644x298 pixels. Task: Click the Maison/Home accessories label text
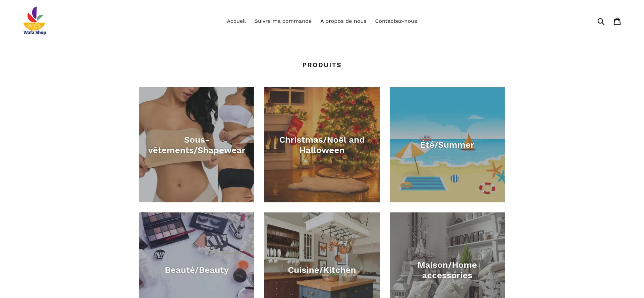coord(447,270)
